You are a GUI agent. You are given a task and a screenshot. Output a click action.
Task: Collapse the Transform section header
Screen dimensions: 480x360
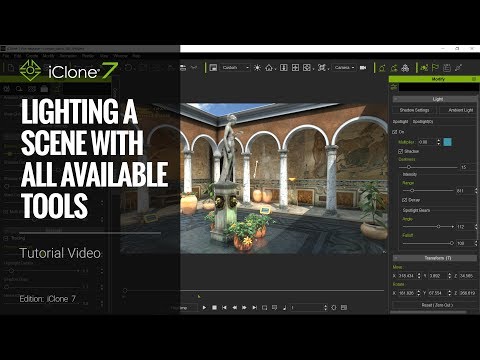point(435,258)
